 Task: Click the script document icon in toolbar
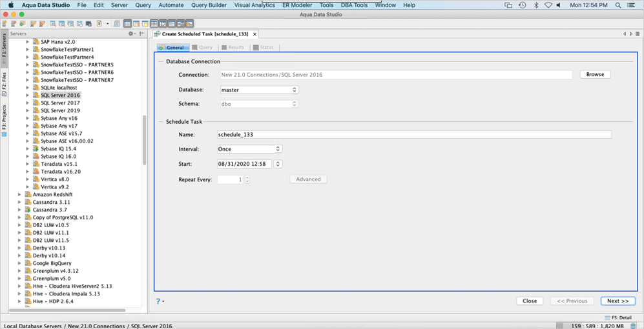point(99,24)
